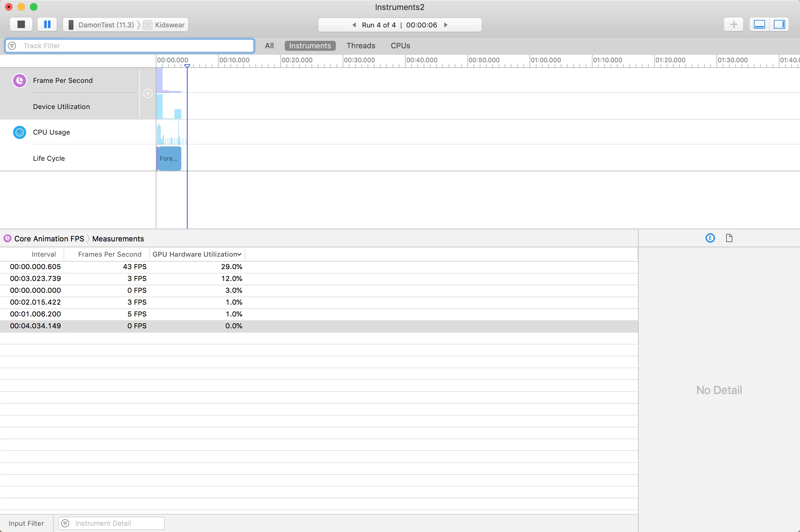This screenshot has width=800, height=532.
Task: Click the Core Animation FPS instrument icon
Action: click(x=19, y=81)
